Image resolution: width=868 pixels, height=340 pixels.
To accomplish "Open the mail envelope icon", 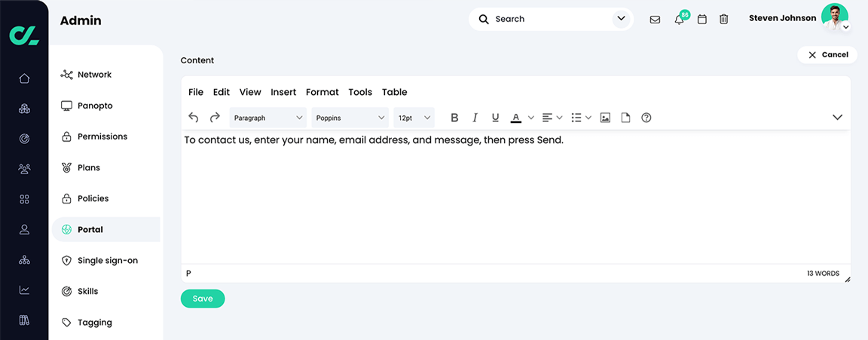I will pos(655,20).
